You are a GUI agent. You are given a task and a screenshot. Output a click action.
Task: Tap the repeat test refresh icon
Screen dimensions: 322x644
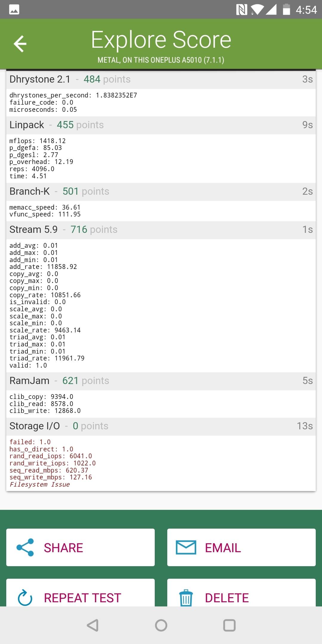(x=25, y=597)
